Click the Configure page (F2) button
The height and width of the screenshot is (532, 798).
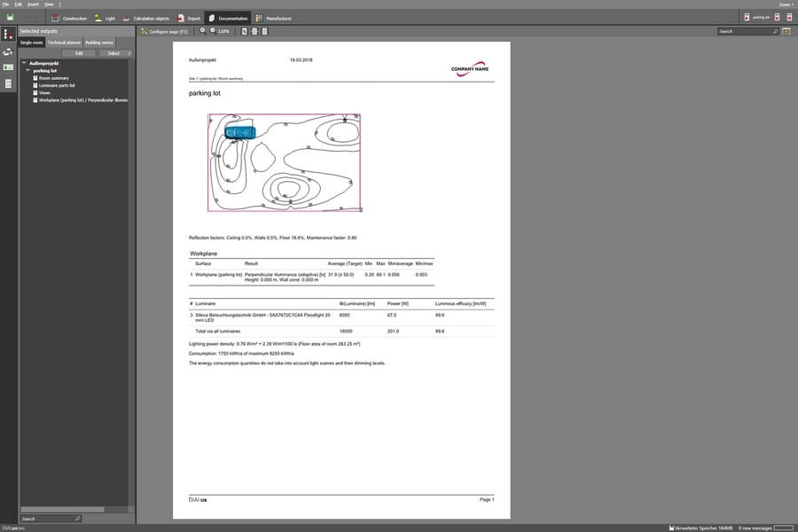pos(164,32)
